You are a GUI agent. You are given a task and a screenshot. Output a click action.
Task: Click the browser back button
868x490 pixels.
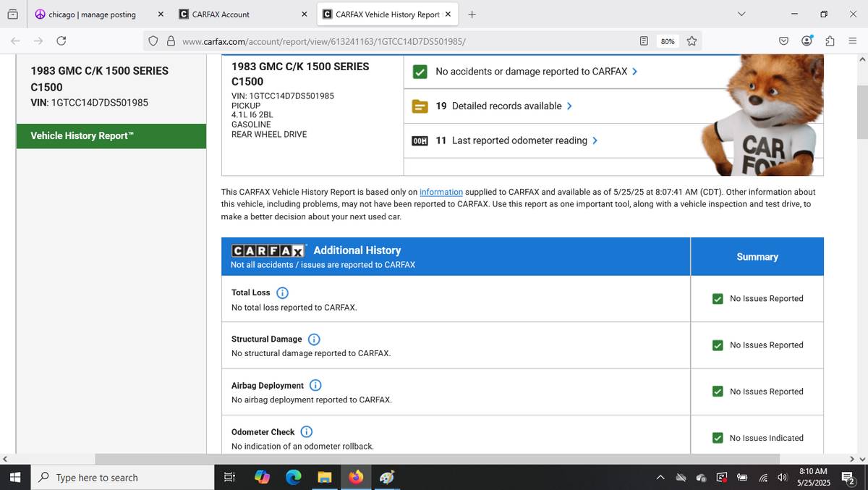pos(15,41)
